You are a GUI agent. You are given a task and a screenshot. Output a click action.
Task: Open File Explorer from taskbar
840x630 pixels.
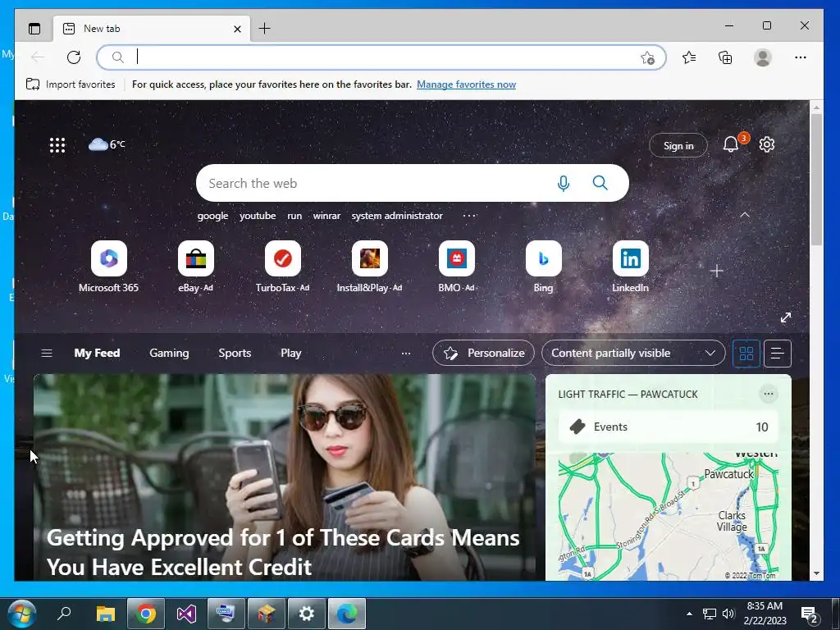[x=106, y=614]
